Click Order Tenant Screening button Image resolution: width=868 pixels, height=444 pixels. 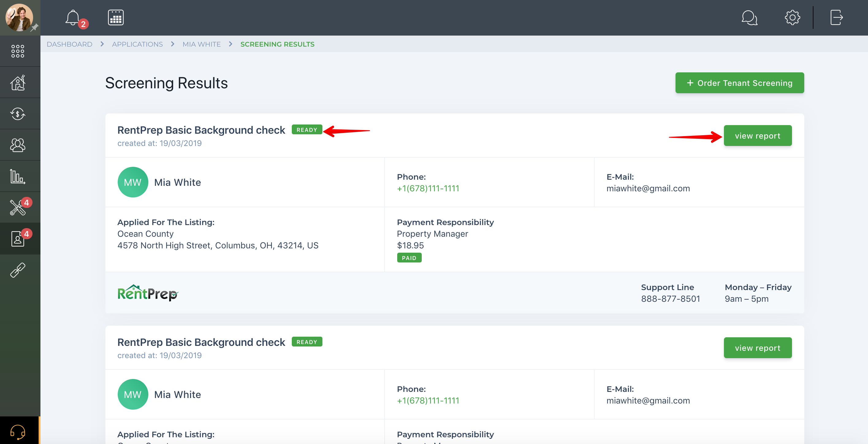(739, 83)
